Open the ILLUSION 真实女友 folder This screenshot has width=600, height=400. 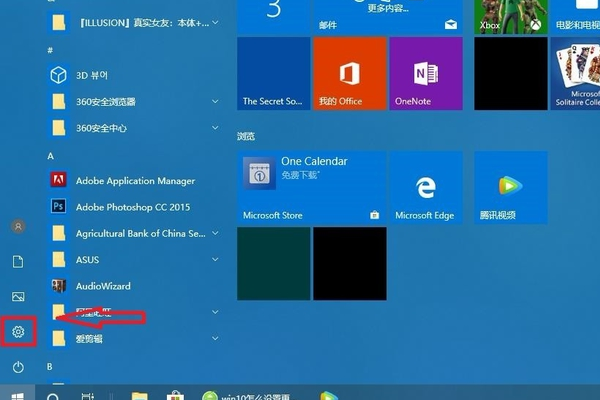134,23
